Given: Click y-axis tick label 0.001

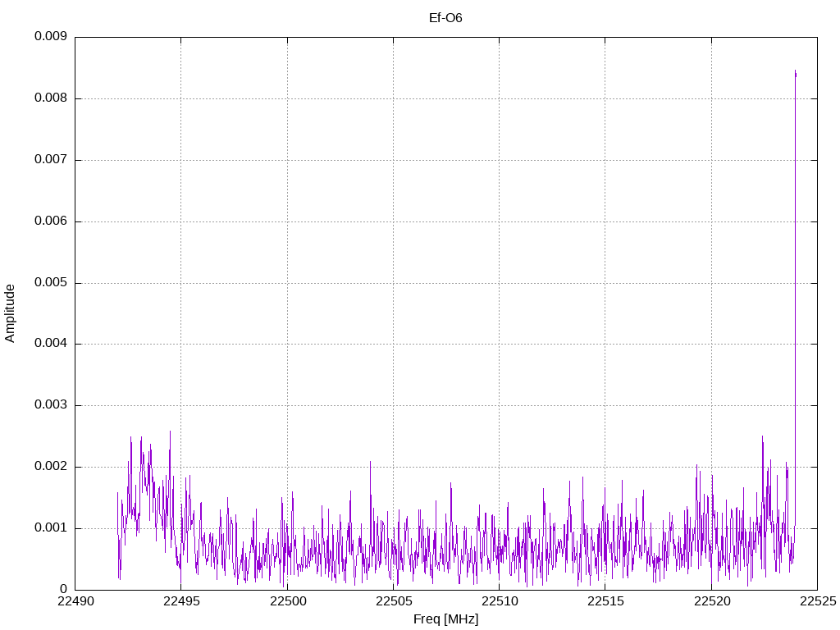Looking at the screenshot, I should [x=50, y=527].
